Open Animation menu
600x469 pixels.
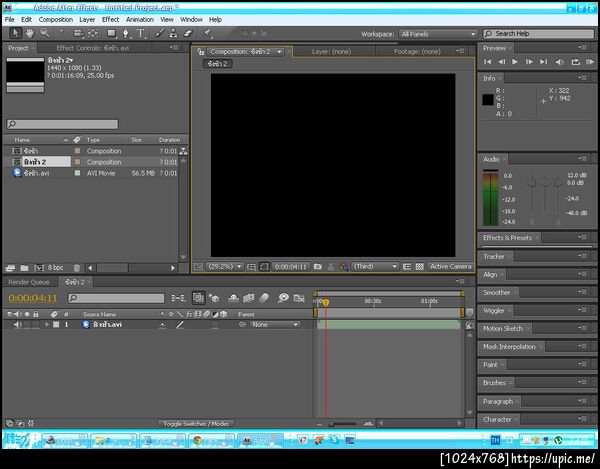pyautogui.click(x=140, y=20)
